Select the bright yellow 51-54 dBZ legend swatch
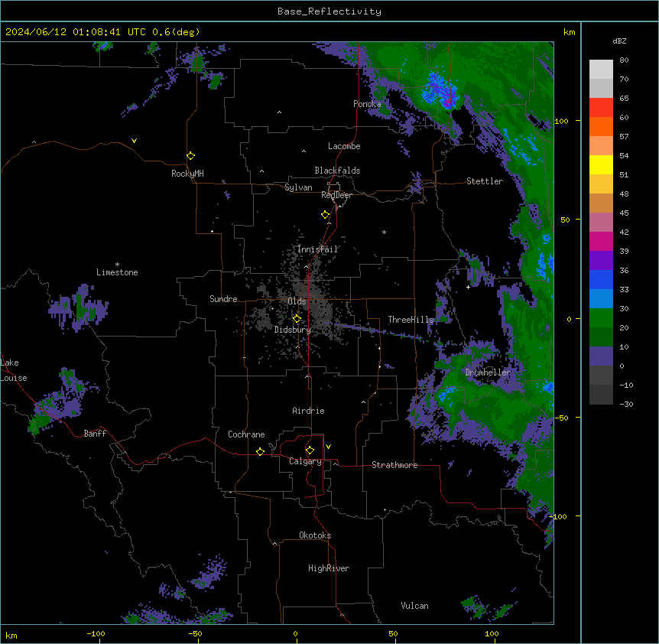The height and width of the screenshot is (644, 659). [x=601, y=164]
